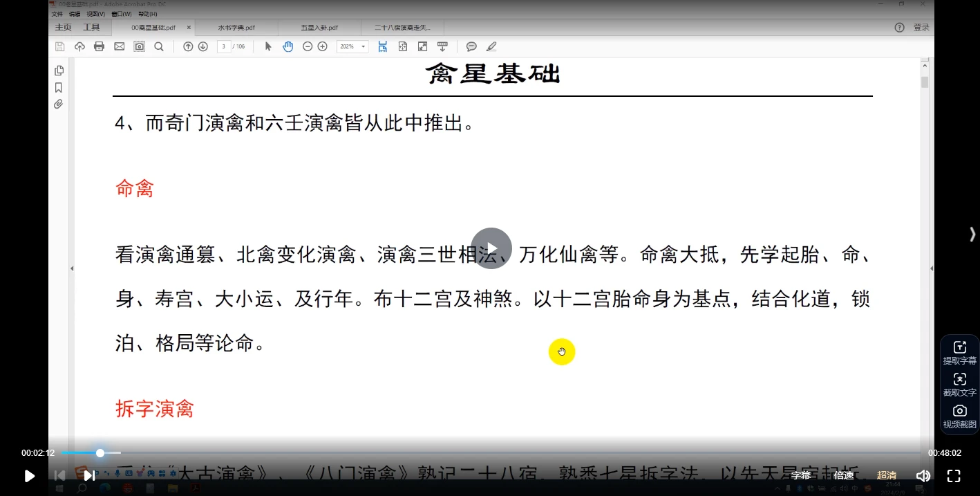The image size is (980, 496).
Task: Select the Highlight text tool
Action: 491,46
